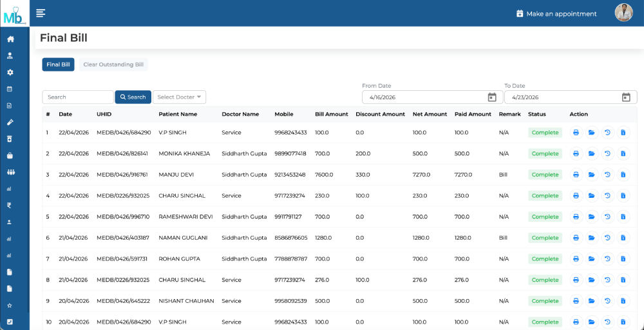The image size is (644, 330).
Task: Print the bill for MONIKA KHANEJA
Action: tap(576, 153)
